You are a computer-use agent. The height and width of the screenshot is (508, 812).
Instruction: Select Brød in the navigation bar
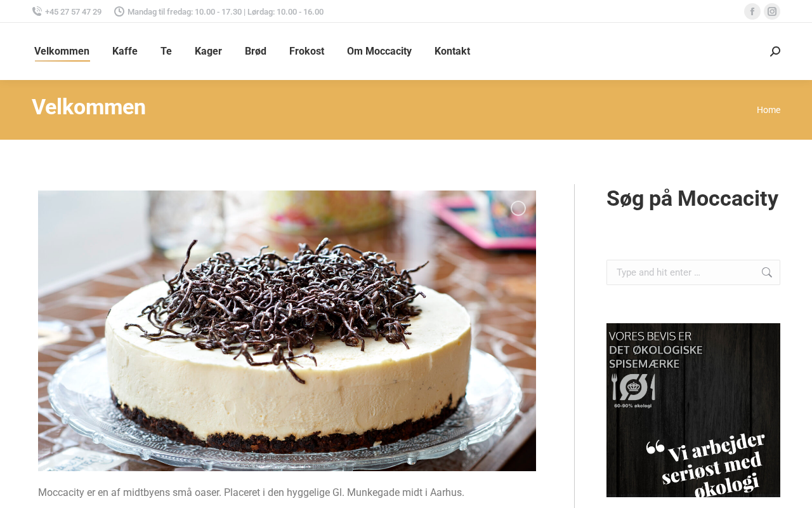[x=256, y=51]
